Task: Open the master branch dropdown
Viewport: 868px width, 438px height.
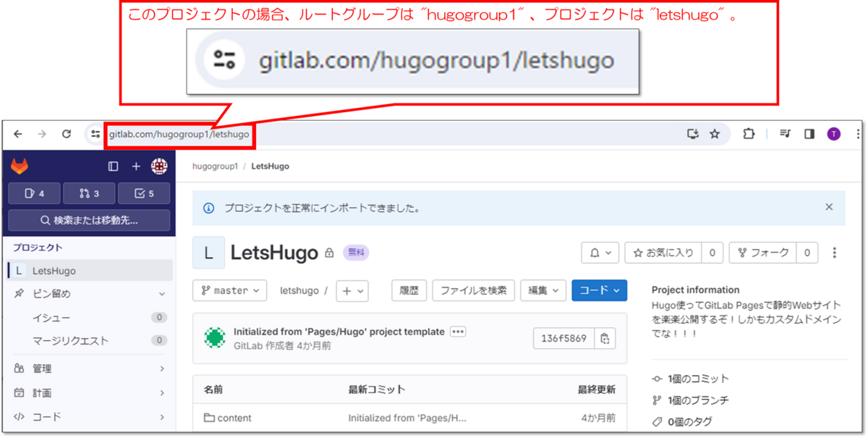Action: 229,290
